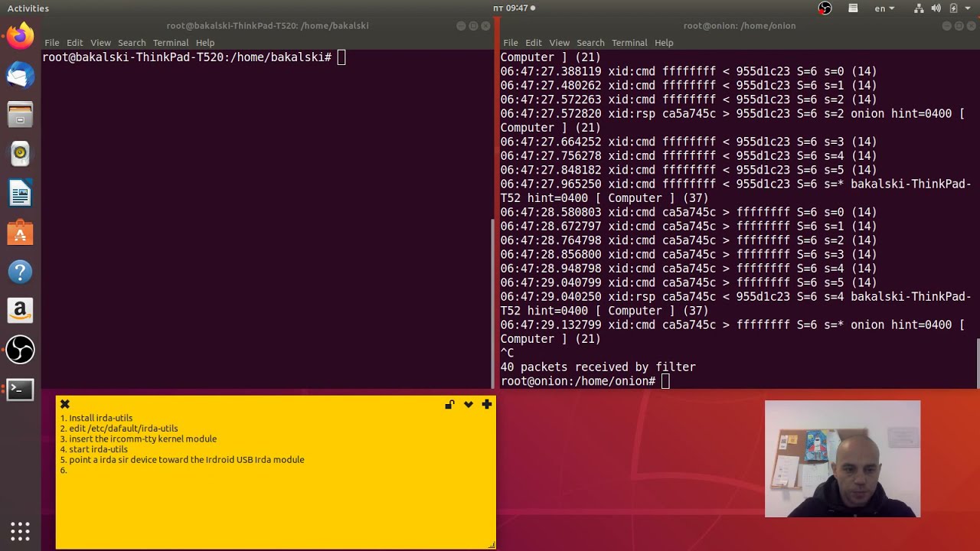Click OBS recording tray indicator
This screenshot has width=980, height=551.
(x=825, y=8)
